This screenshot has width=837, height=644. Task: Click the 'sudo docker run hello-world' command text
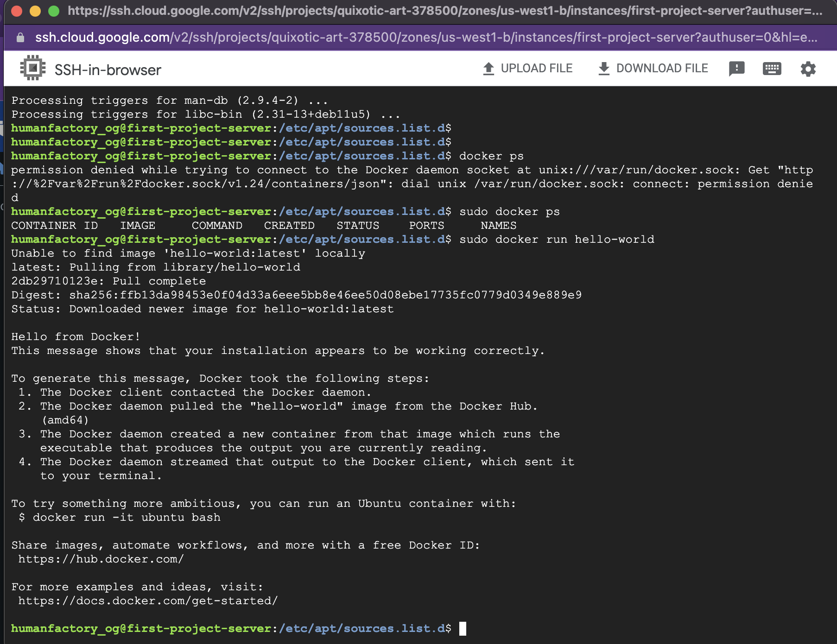(x=557, y=240)
